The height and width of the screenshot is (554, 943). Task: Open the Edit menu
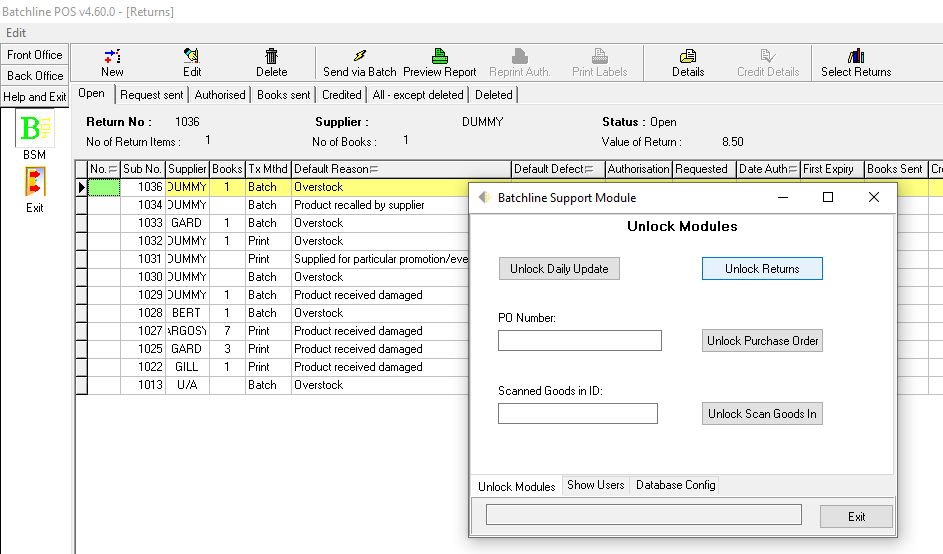(x=16, y=32)
